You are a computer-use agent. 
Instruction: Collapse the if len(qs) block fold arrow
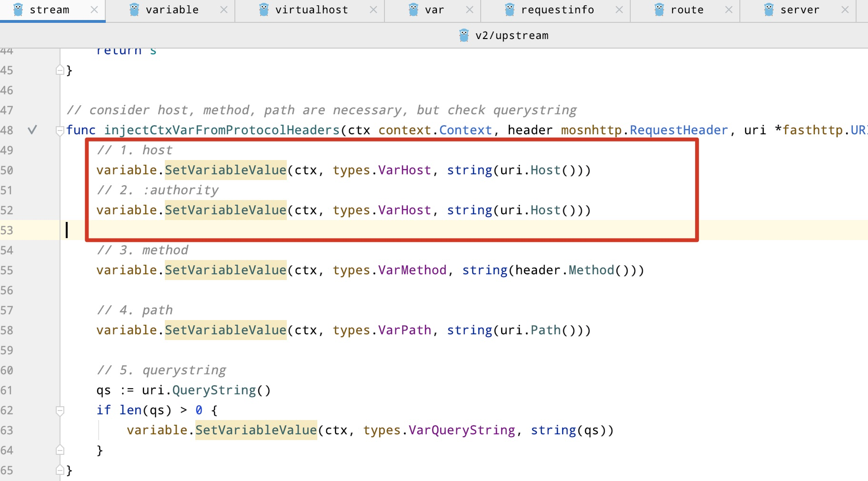(x=59, y=410)
